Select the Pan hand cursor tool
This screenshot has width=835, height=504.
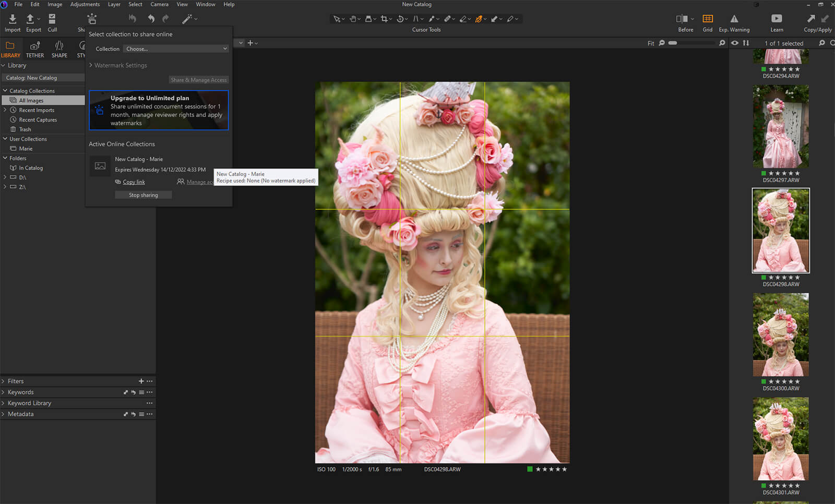(x=353, y=19)
